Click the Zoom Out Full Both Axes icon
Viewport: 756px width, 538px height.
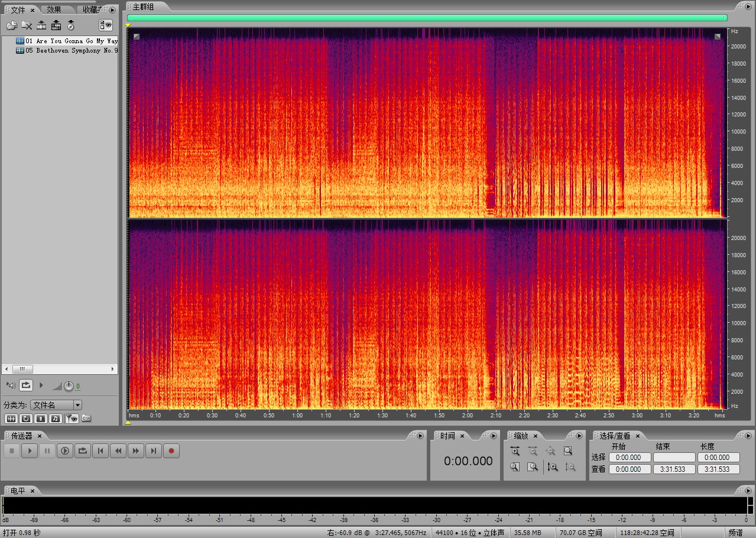pos(550,451)
